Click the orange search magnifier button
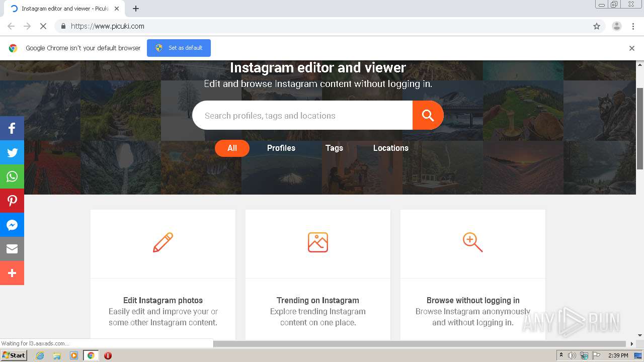The width and height of the screenshot is (644, 362). pos(428,115)
